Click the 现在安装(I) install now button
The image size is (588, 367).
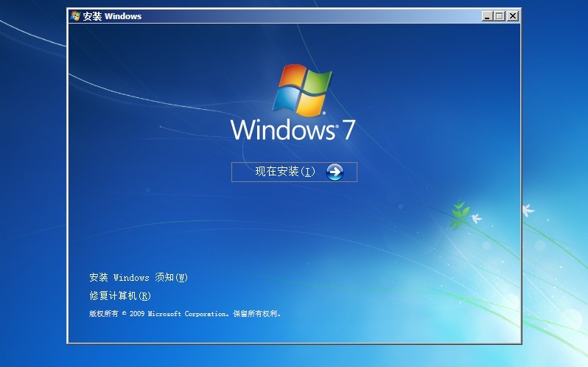tap(294, 172)
